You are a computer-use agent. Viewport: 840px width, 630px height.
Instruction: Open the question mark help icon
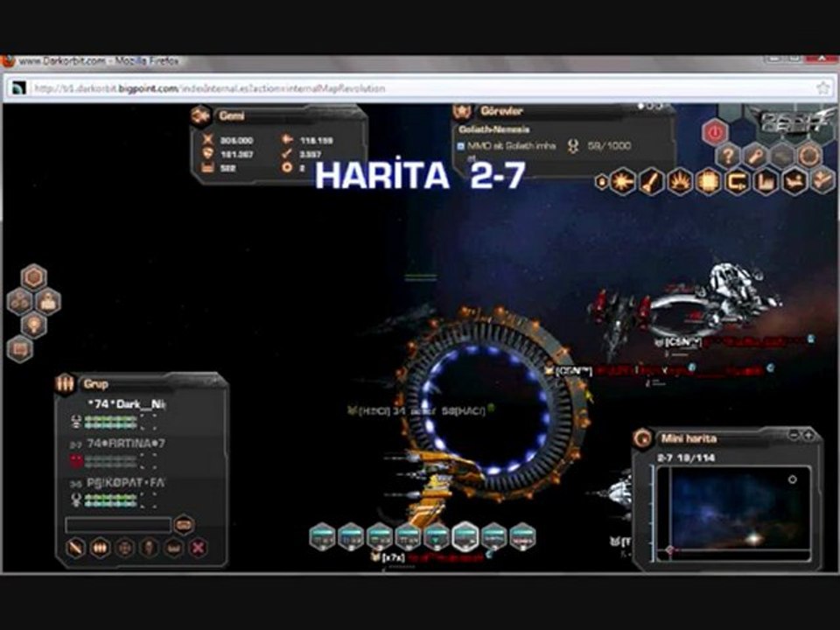pos(727,157)
